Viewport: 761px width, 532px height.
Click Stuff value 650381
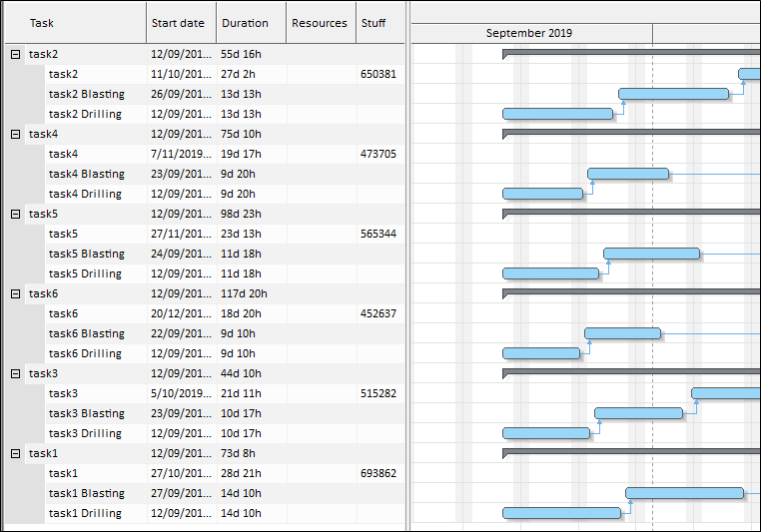pyautogui.click(x=379, y=74)
